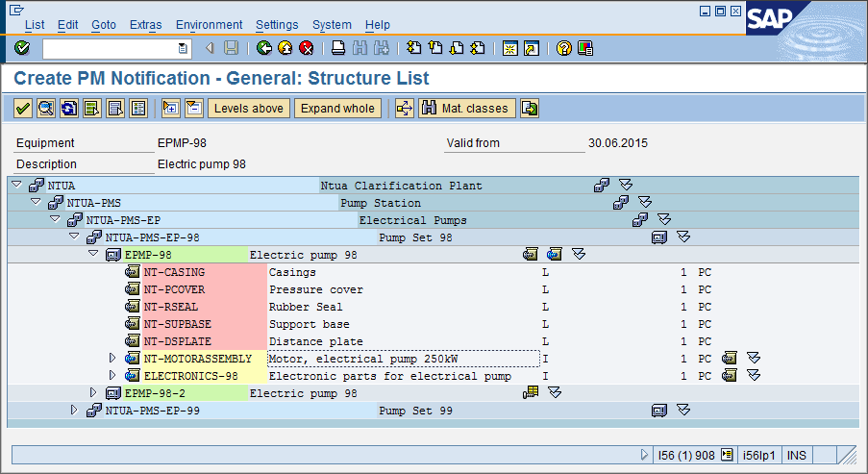Click the structure graphic arrows icon
Image resolution: width=868 pixels, height=474 pixels.
405,108
